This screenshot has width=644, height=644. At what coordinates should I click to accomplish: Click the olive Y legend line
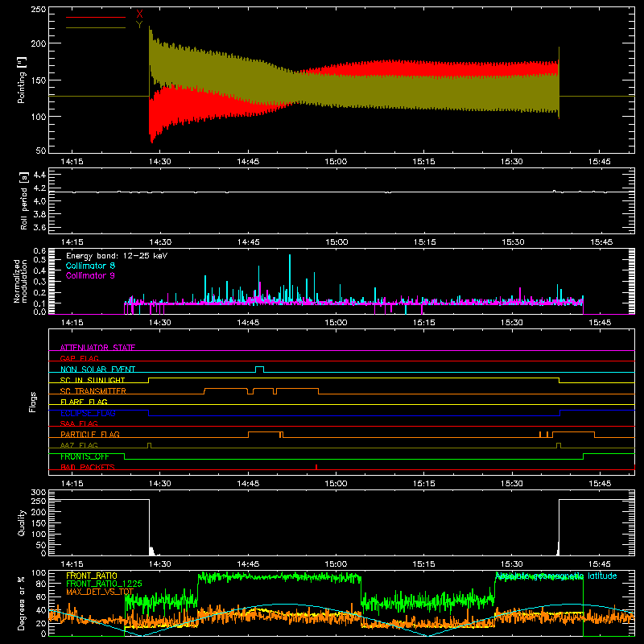(96, 27)
